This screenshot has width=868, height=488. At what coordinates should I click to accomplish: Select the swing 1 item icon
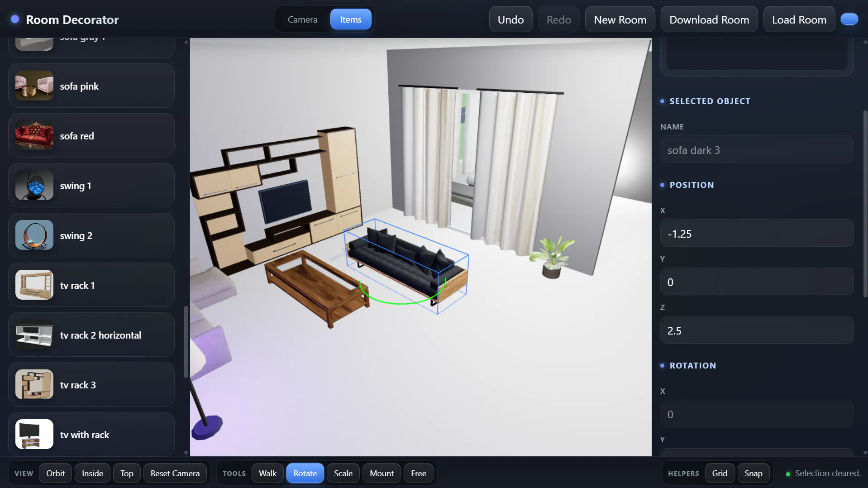(x=34, y=185)
